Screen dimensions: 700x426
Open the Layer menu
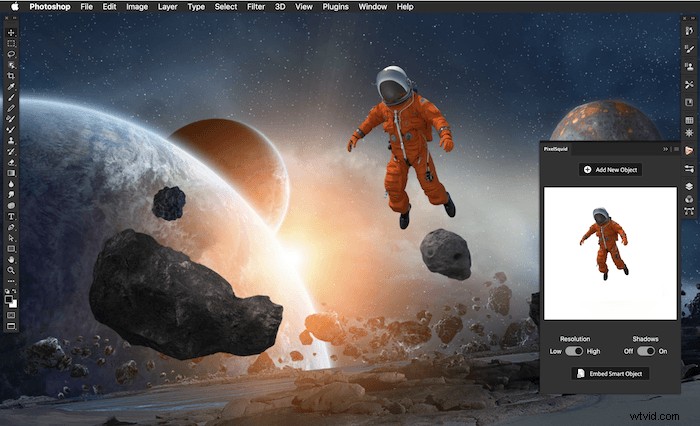tap(167, 7)
